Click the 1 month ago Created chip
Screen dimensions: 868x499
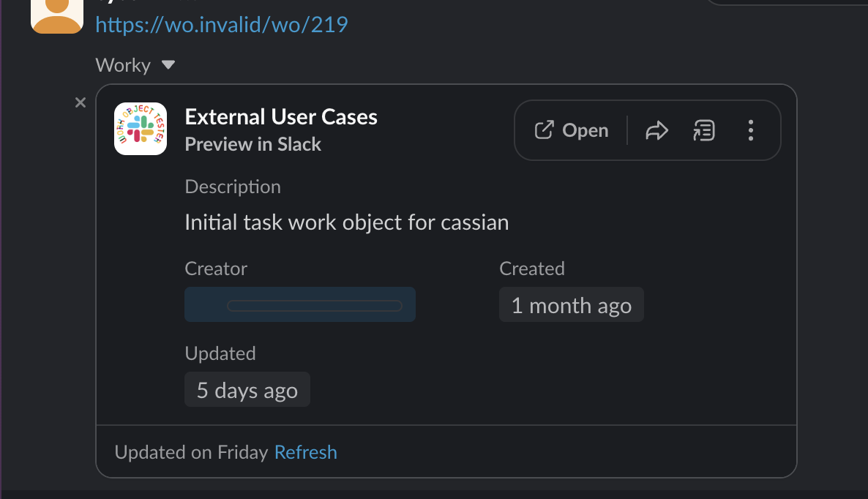571,305
